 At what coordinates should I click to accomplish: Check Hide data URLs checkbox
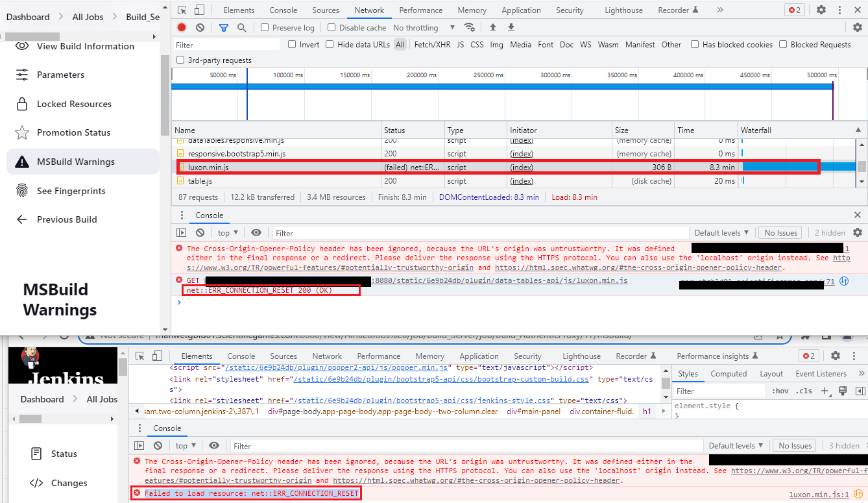(x=330, y=44)
